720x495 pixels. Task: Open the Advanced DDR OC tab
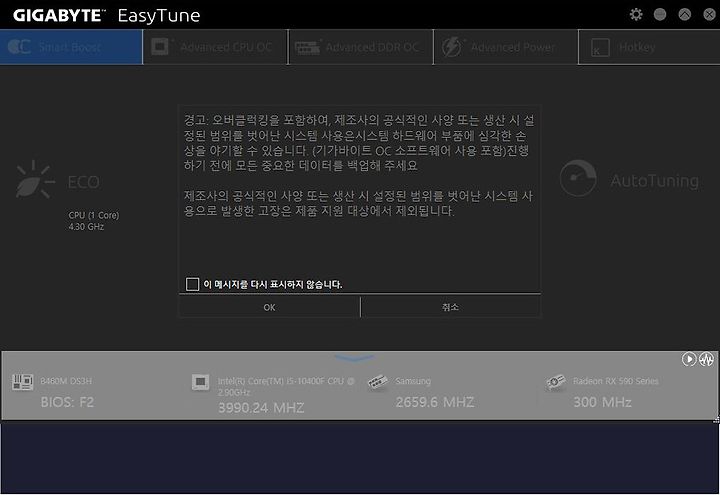click(x=360, y=47)
